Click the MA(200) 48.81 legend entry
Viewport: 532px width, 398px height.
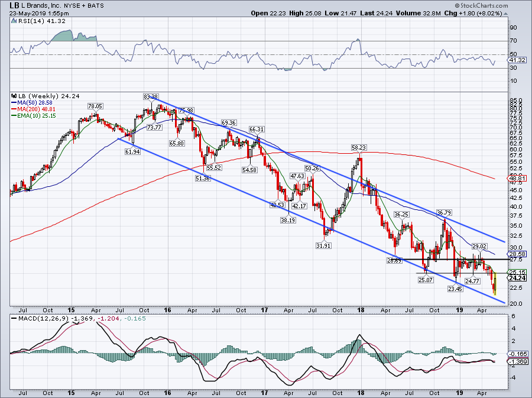click(x=33, y=109)
